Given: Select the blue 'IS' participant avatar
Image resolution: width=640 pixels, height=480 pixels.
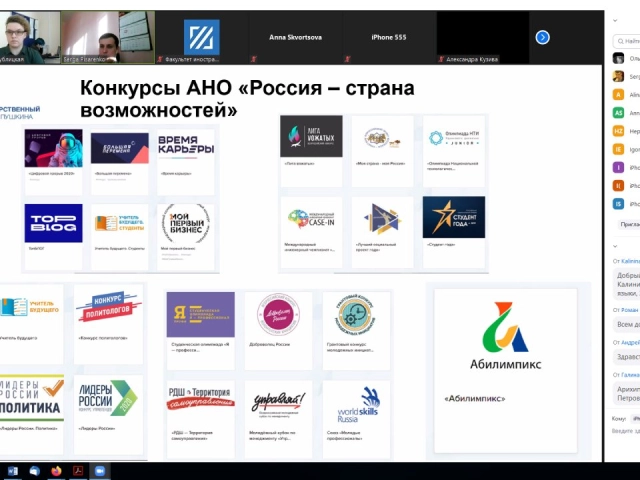Looking at the screenshot, I should click(x=618, y=204).
